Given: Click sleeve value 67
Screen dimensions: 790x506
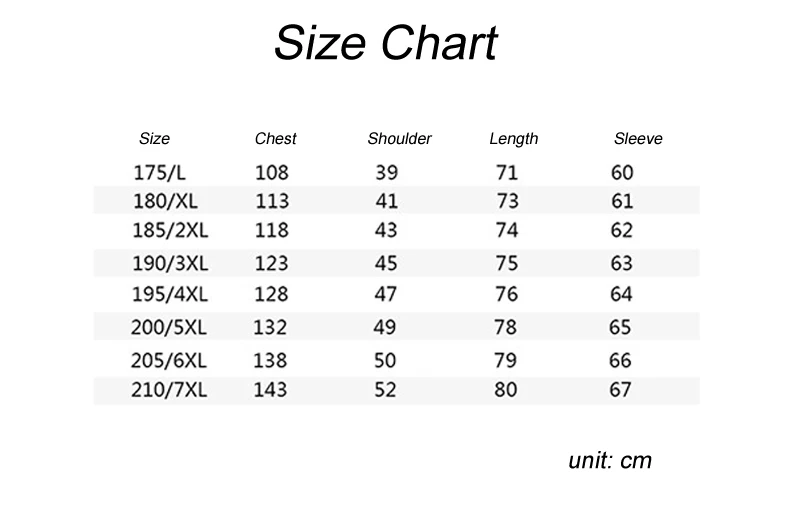Looking at the screenshot, I should [x=620, y=390].
